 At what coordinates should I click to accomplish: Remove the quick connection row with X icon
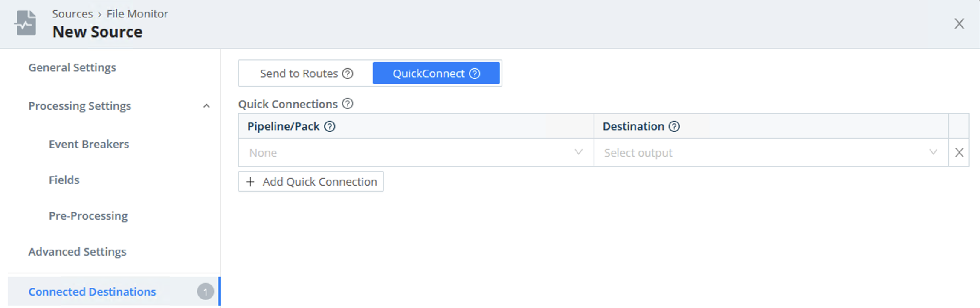[x=959, y=152]
